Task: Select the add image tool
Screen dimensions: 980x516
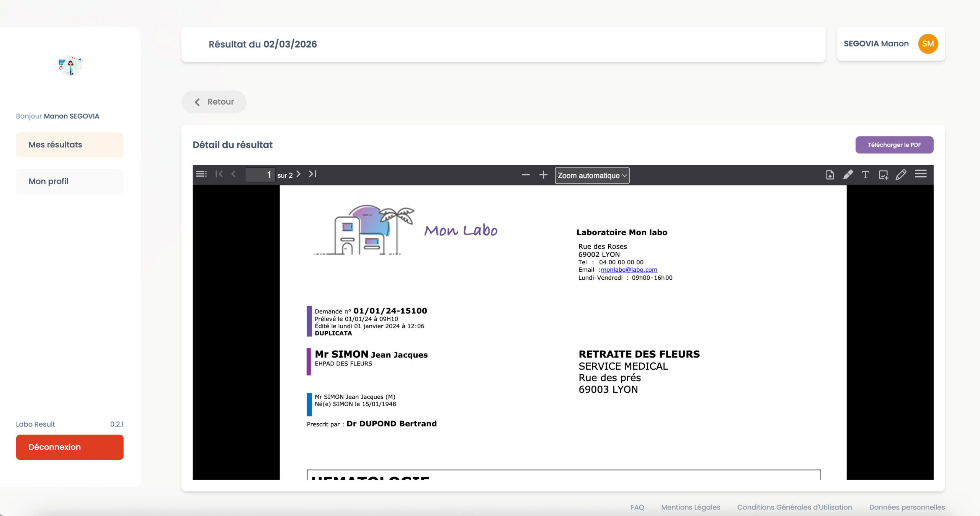Action: [883, 175]
